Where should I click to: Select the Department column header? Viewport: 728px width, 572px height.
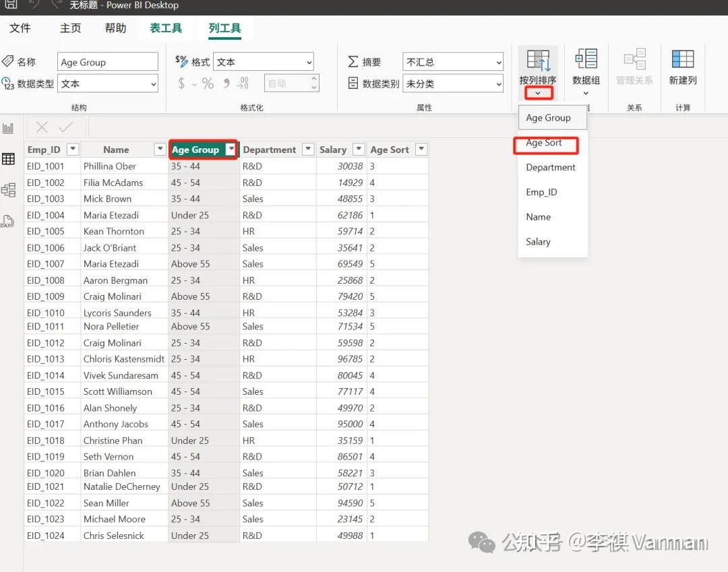(269, 150)
